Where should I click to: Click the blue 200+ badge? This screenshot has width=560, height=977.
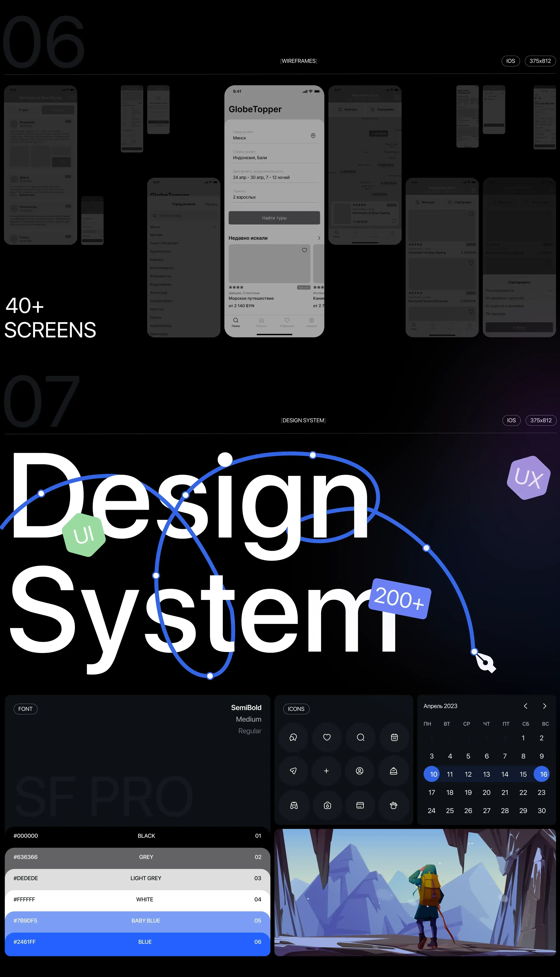pyautogui.click(x=400, y=599)
